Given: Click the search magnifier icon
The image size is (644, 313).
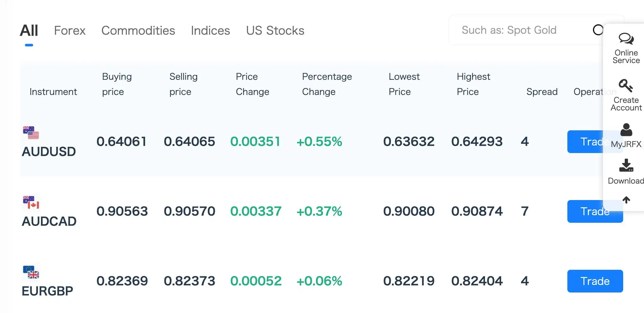Looking at the screenshot, I should pos(598,30).
